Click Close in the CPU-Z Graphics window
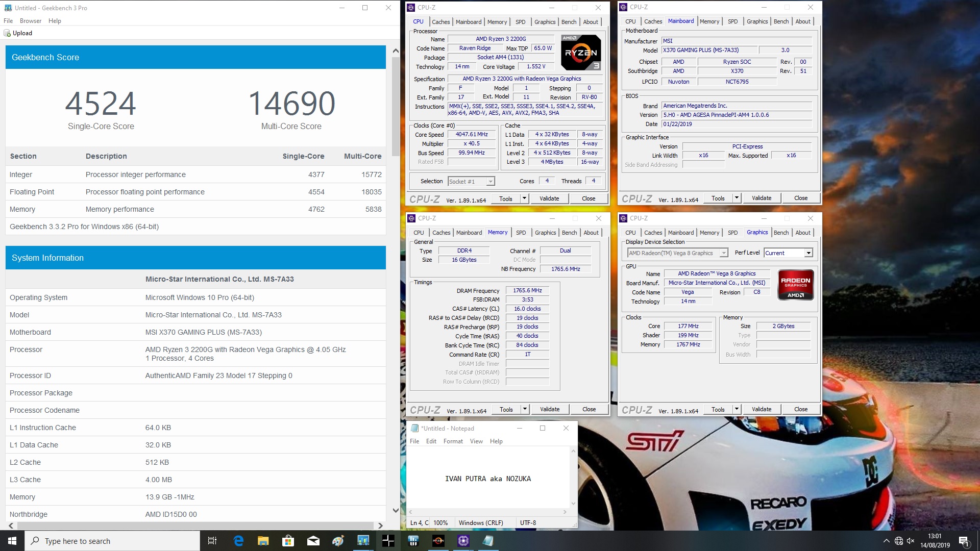 [801, 409]
